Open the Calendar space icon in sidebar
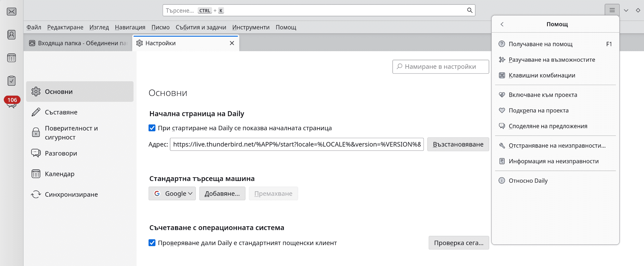 12,58
